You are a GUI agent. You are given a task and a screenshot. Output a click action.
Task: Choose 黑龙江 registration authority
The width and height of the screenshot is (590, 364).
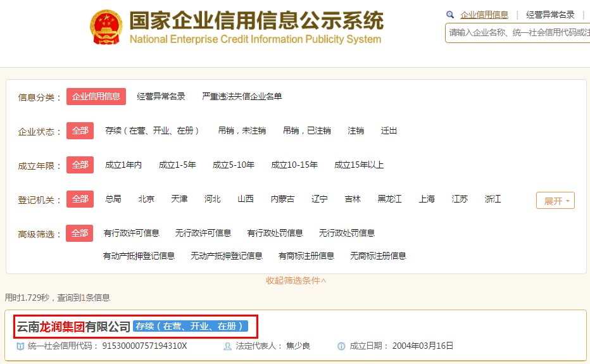point(389,199)
